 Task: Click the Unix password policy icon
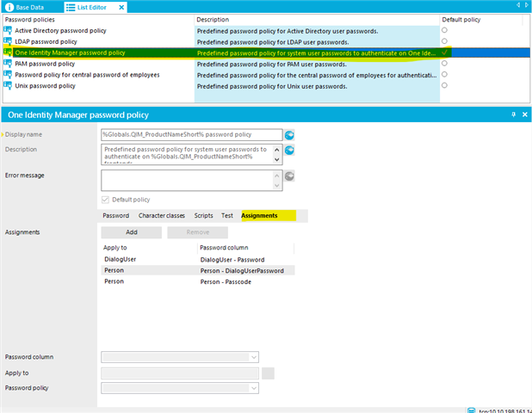pos(8,85)
